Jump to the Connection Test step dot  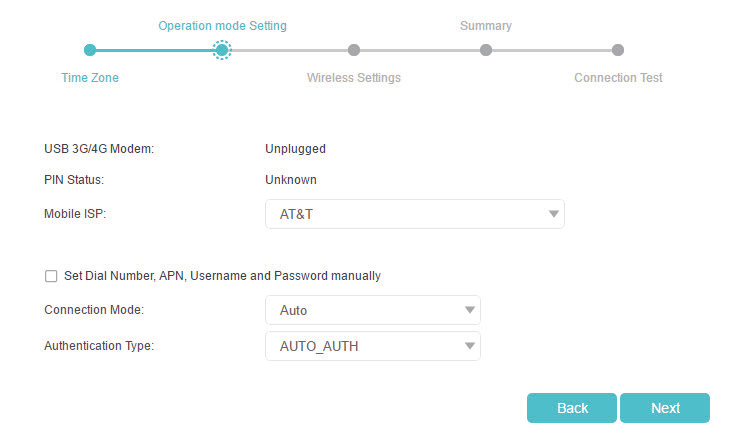pos(618,50)
